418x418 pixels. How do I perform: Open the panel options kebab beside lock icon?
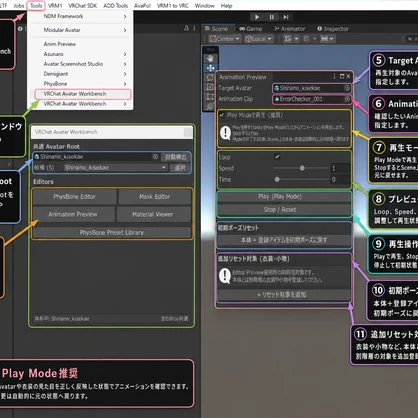(194, 28)
